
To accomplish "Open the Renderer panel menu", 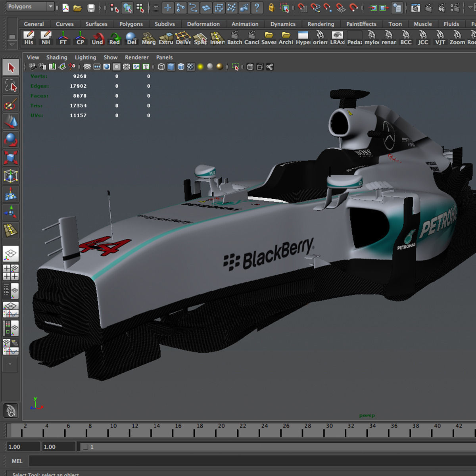I will click(x=137, y=57).
